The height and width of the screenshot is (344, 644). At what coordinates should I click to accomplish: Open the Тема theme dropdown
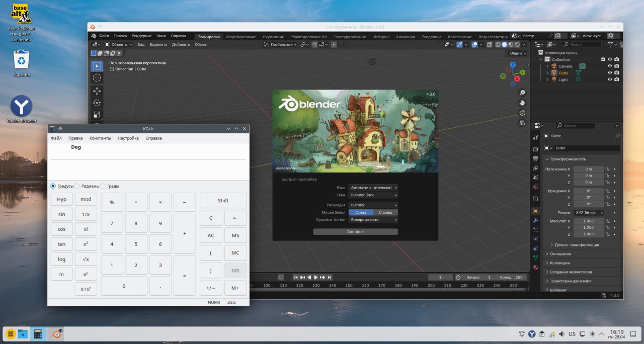coord(373,195)
